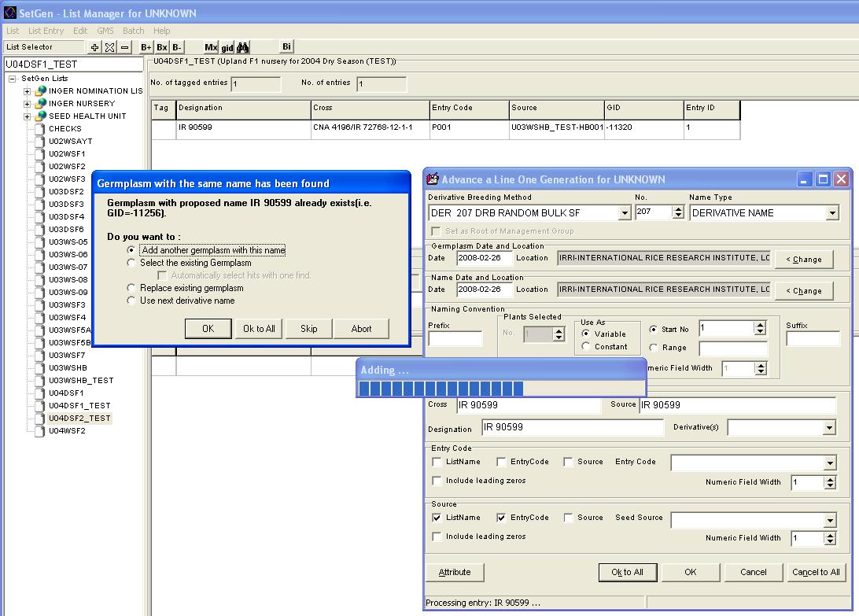Click the document icon beside CHECKS
This screenshot has height=616, width=859.
(39, 128)
